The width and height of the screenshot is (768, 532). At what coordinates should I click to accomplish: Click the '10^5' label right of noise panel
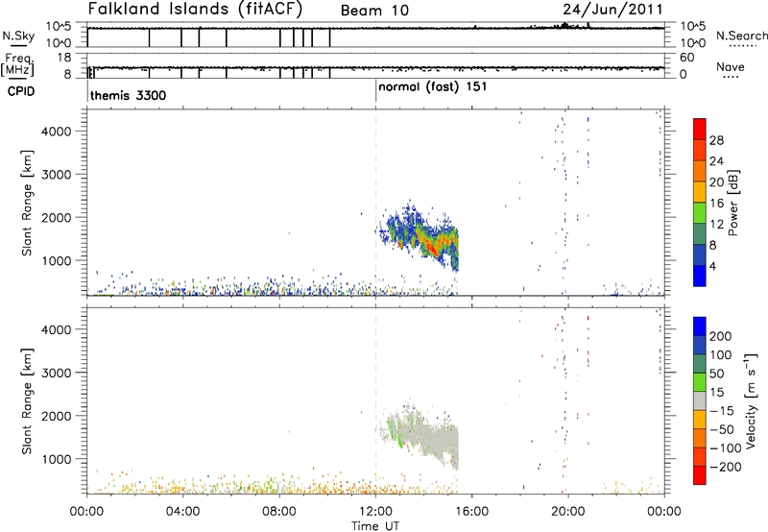pos(693,27)
